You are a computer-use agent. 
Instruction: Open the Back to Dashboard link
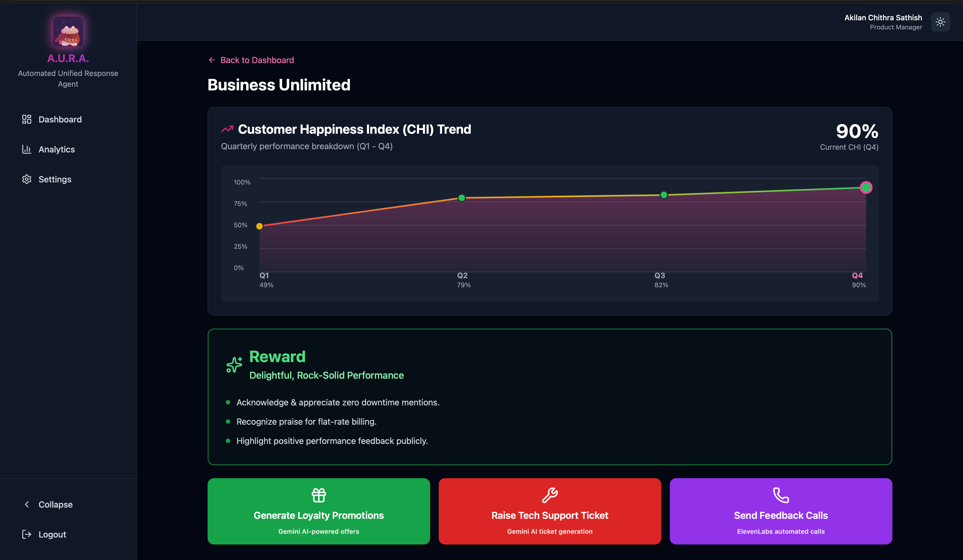click(257, 60)
